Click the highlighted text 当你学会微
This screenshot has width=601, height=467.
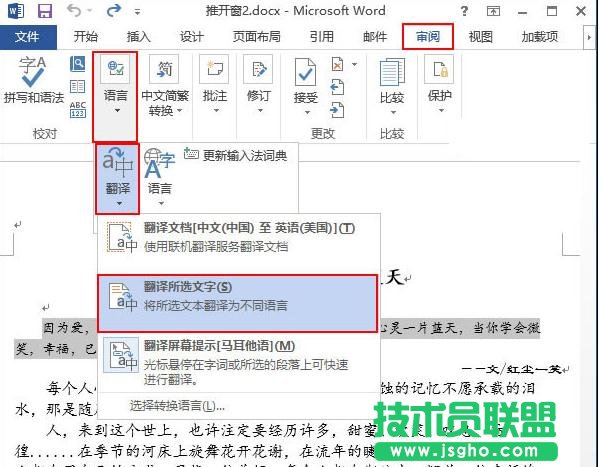(506, 328)
